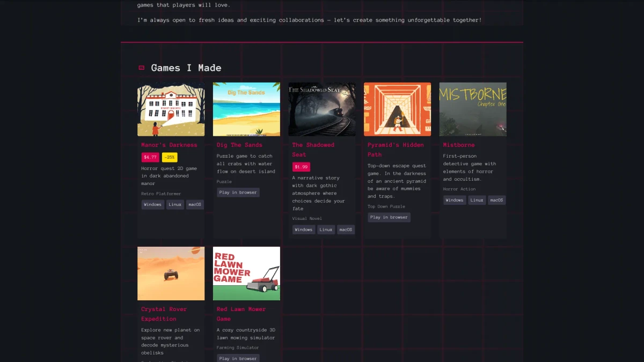Screen dimensions: 644x362
Task: Click the yellow -25% discount badge
Action: coord(170,157)
